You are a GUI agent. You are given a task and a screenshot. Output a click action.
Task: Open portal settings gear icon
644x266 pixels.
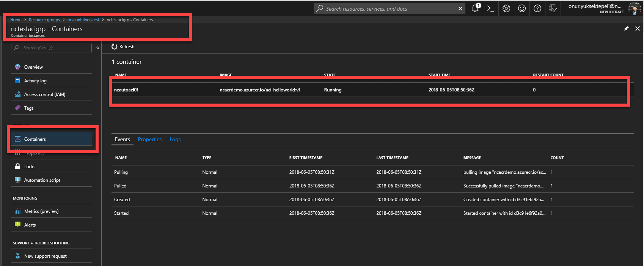506,8
